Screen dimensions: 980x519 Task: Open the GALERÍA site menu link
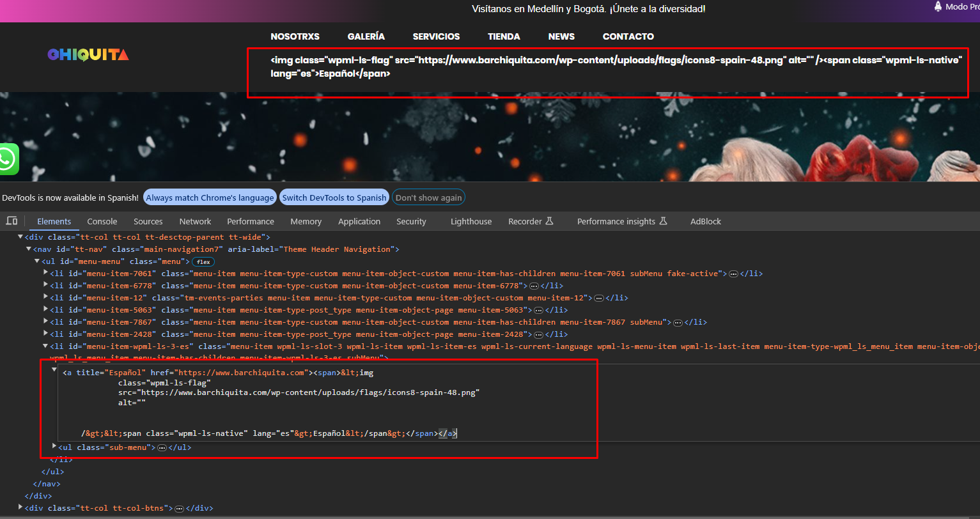[x=366, y=36]
